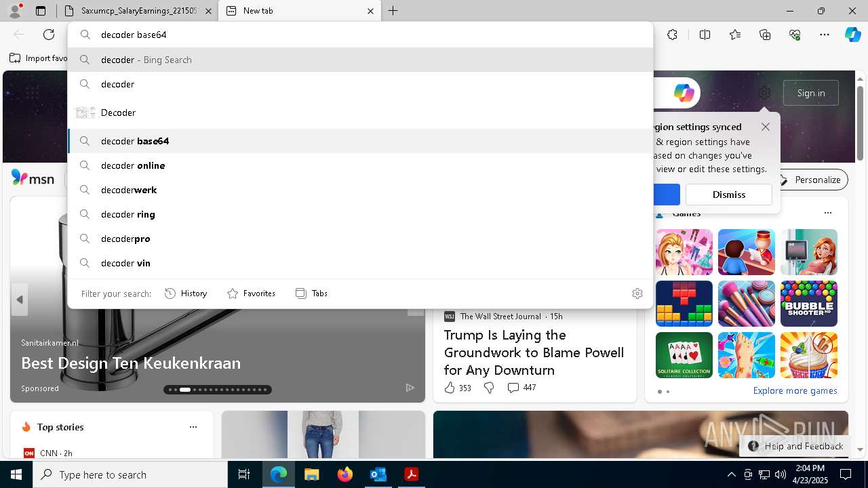Open Games card more options
This screenshot has width=868, height=488.
click(x=827, y=213)
